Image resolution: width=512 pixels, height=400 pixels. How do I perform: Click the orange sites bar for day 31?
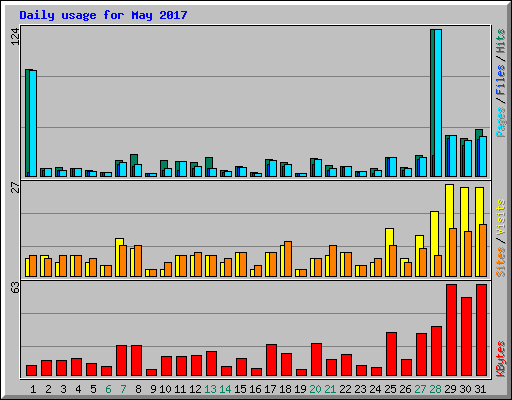[x=483, y=250]
